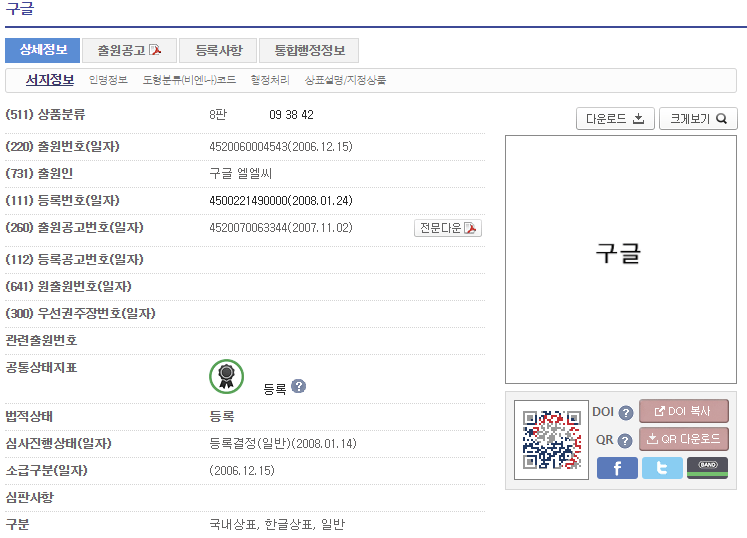Share on Facebook icon
This screenshot has width=747, height=538.
[x=617, y=468]
